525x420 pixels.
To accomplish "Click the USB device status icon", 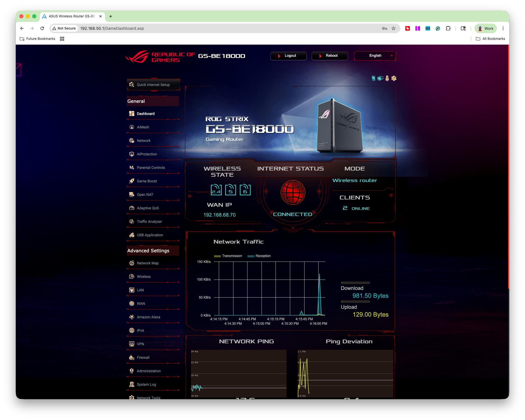I will 387,78.
